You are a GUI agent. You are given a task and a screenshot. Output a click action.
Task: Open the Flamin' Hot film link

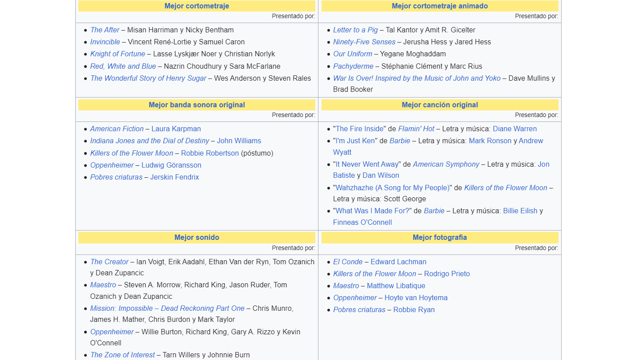[x=416, y=129]
